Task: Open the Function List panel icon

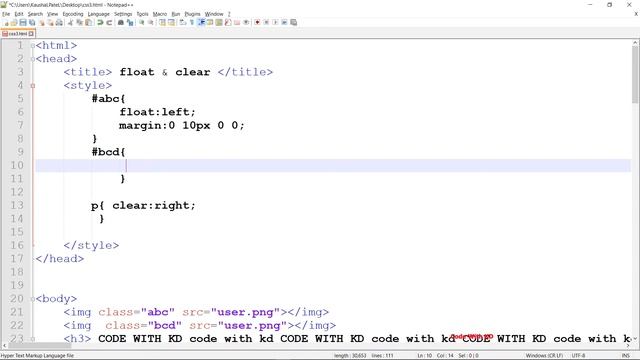Action: [x=228, y=22]
